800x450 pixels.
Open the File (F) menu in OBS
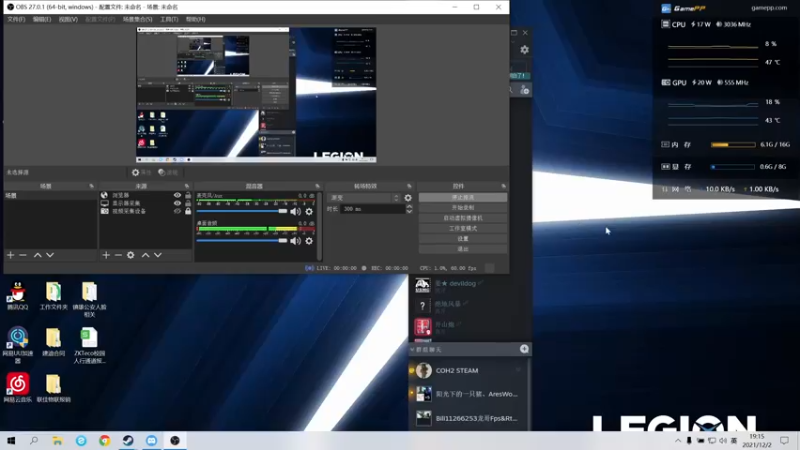(x=16, y=19)
